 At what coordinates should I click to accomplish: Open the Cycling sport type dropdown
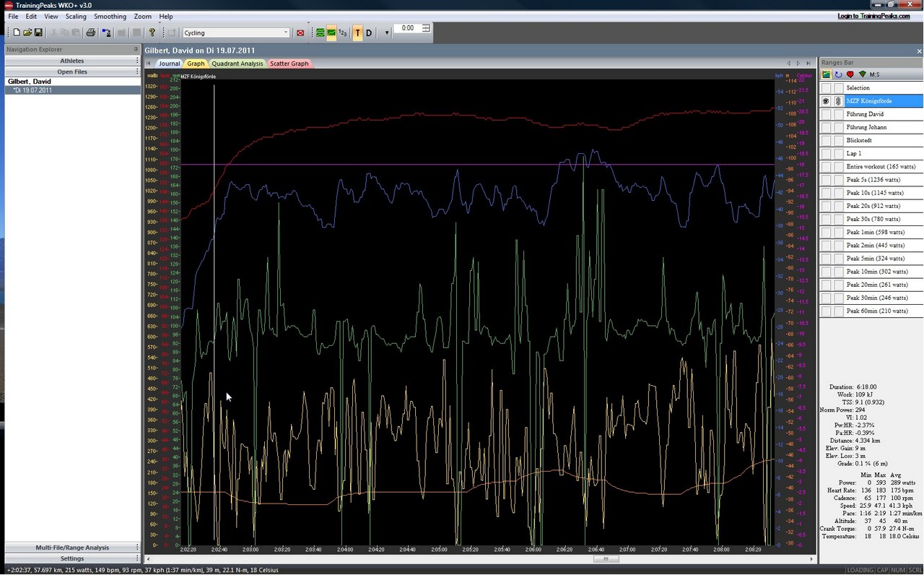point(286,33)
